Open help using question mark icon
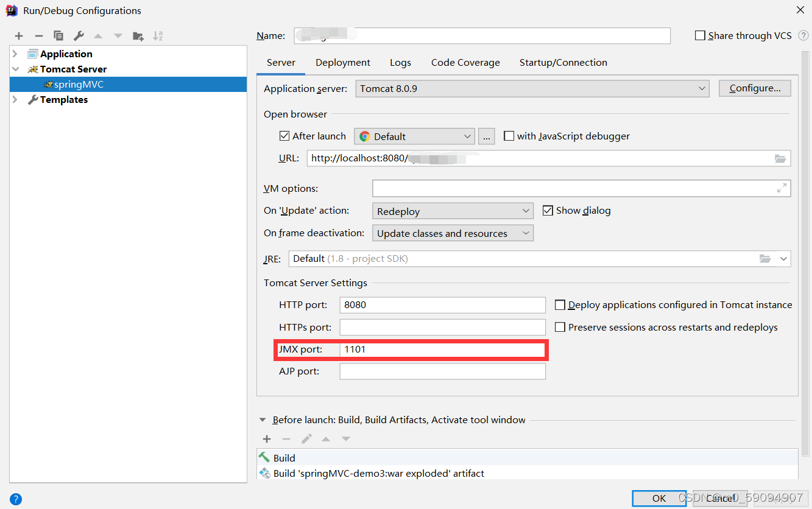 (15, 499)
